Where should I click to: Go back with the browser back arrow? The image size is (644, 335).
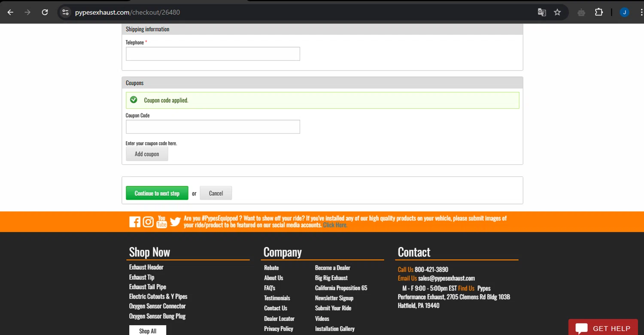coord(10,12)
